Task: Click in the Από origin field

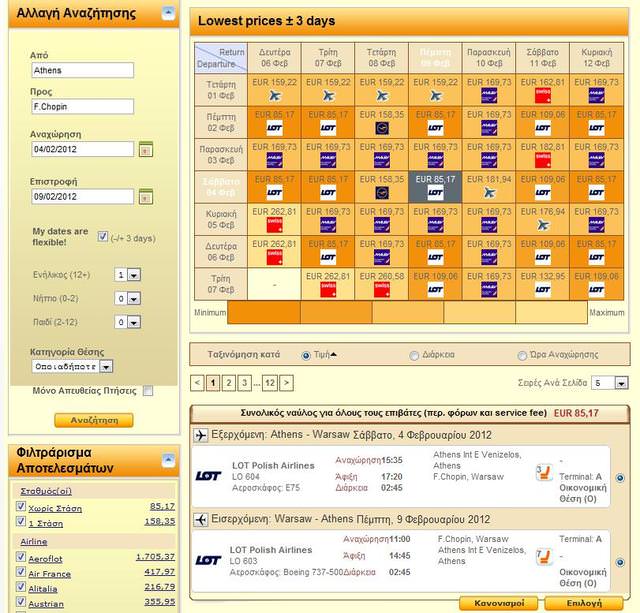Action: [x=82, y=71]
